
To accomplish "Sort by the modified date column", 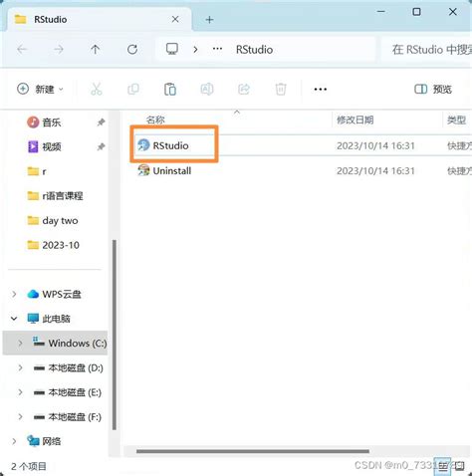I will pos(354,119).
